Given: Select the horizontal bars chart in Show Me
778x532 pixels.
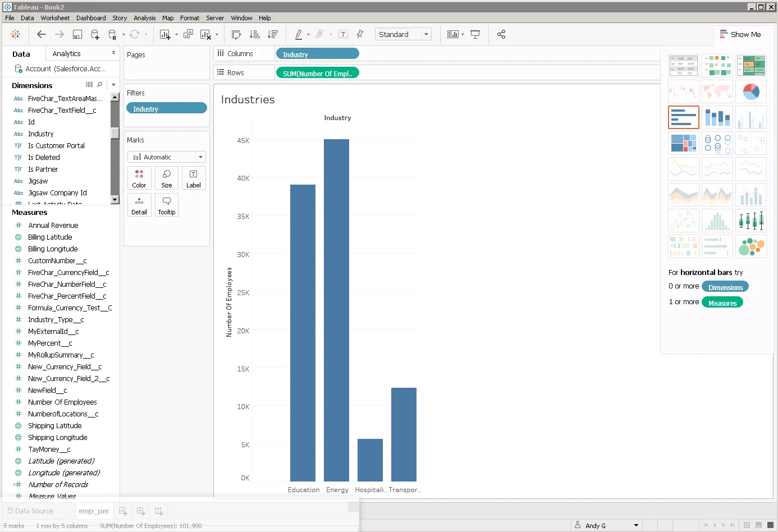Looking at the screenshot, I should pos(683,117).
